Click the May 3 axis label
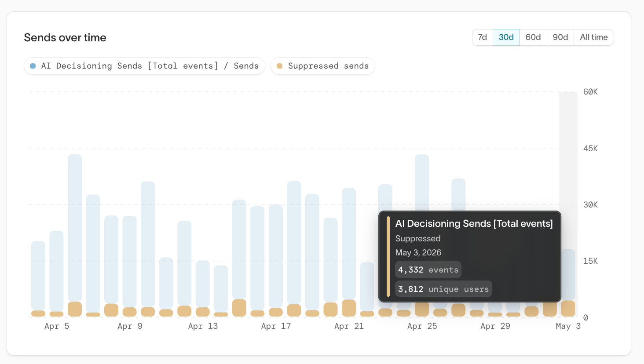This screenshot has width=644, height=364. [568, 326]
